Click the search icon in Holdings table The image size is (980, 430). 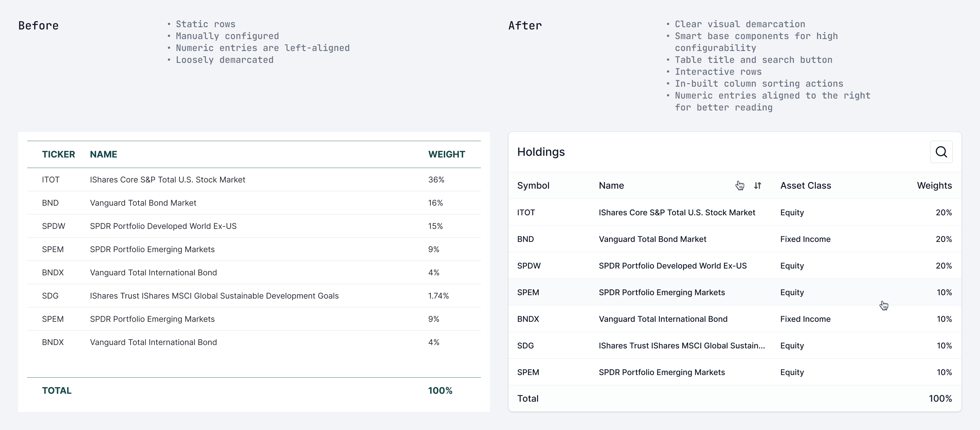click(941, 152)
